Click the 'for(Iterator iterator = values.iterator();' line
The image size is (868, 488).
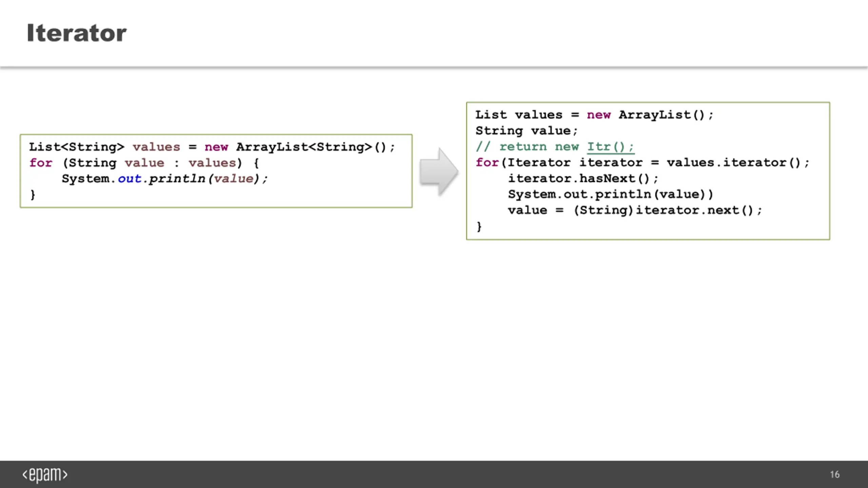[643, 163]
